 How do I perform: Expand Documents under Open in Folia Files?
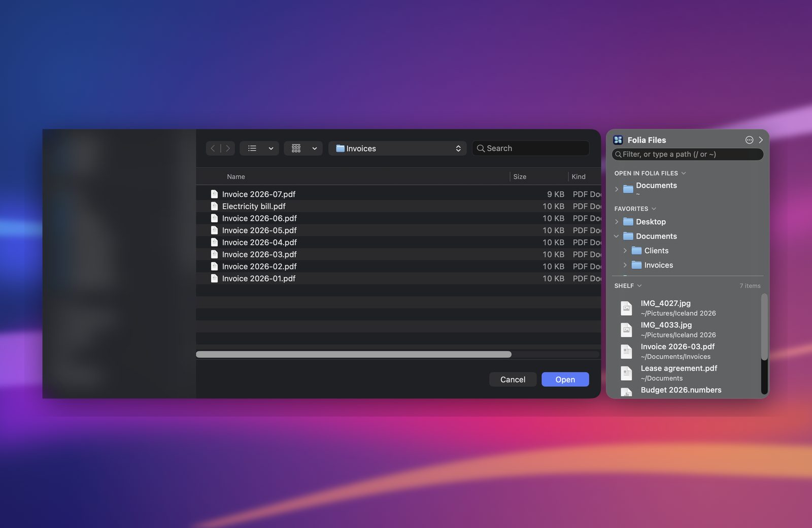click(x=617, y=189)
